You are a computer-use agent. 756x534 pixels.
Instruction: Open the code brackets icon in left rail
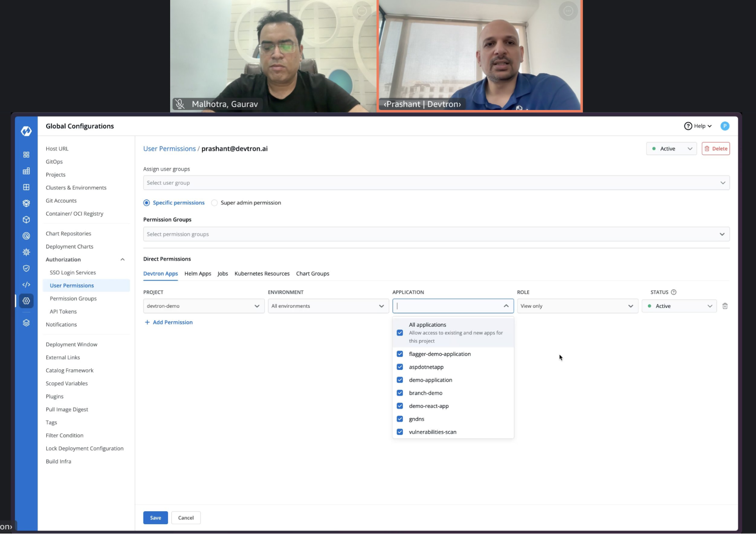tap(26, 284)
